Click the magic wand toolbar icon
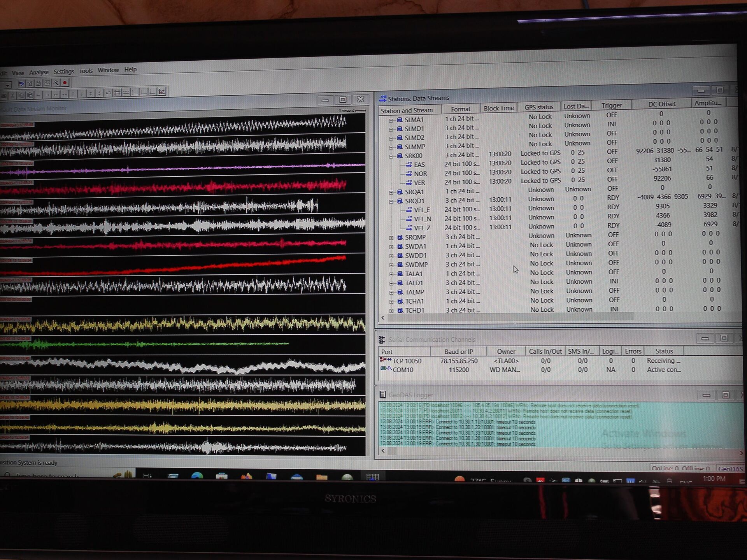The height and width of the screenshot is (560, 747). [x=56, y=83]
